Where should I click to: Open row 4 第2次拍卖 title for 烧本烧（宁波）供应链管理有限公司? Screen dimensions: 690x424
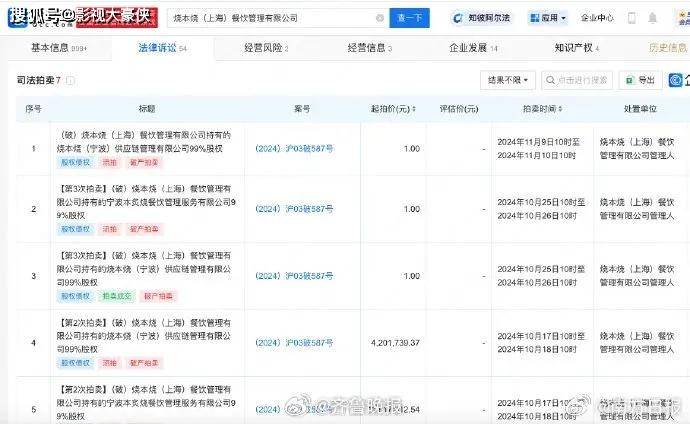pos(144,336)
